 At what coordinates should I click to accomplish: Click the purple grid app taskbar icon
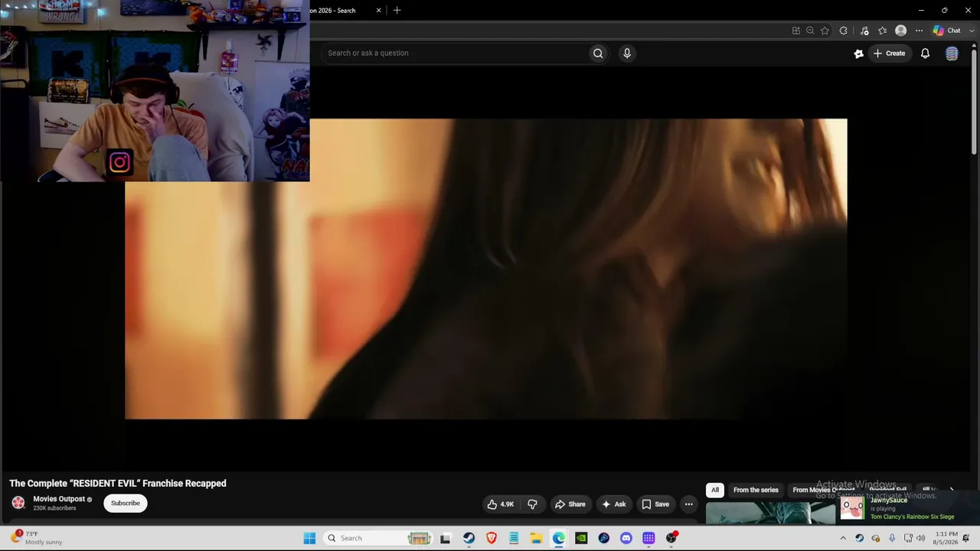(x=648, y=538)
